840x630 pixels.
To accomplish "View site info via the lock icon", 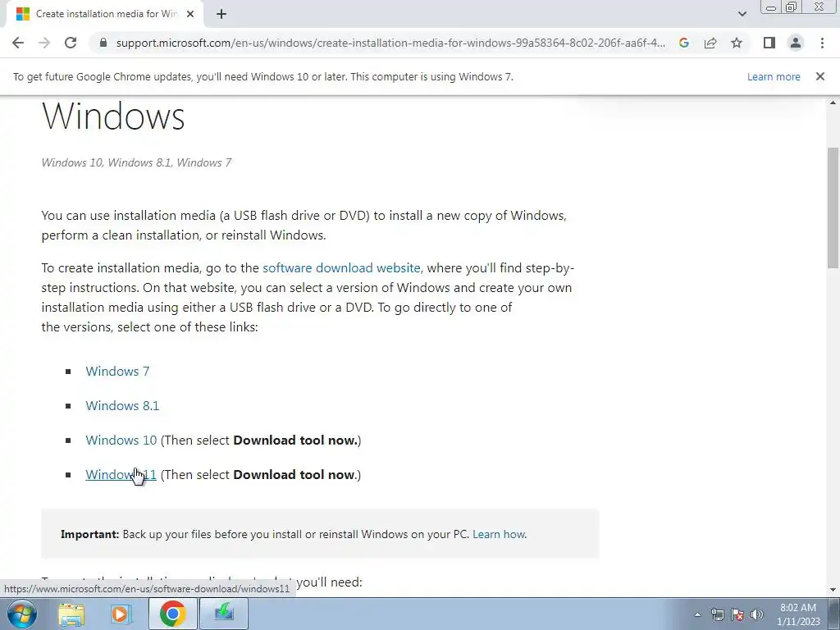I will (x=103, y=43).
